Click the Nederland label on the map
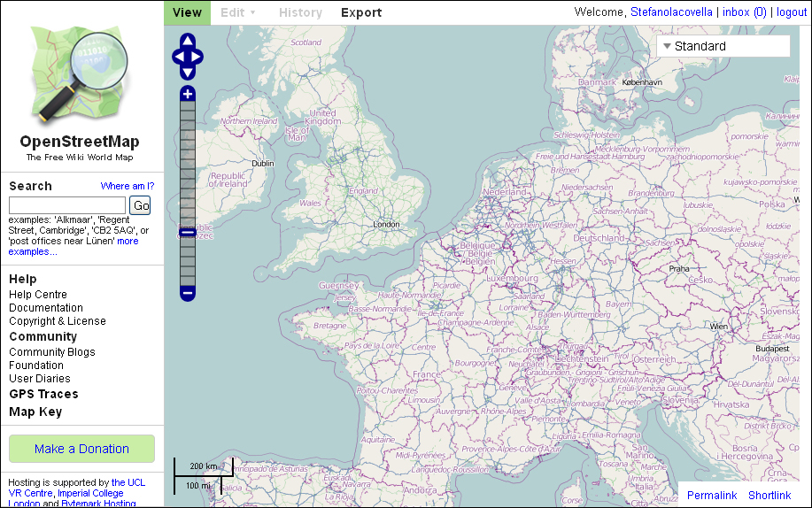The width and height of the screenshot is (812, 508). pyautogui.click(x=505, y=191)
